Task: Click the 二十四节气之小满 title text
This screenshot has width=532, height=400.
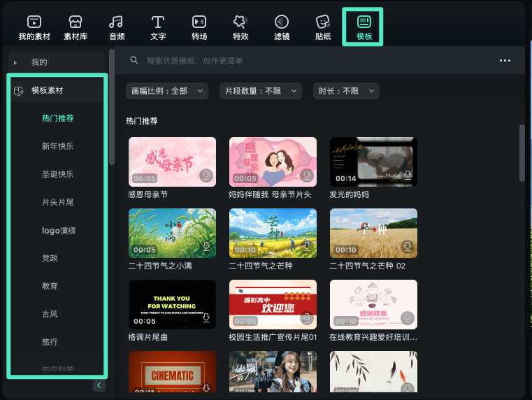Action: click(160, 266)
